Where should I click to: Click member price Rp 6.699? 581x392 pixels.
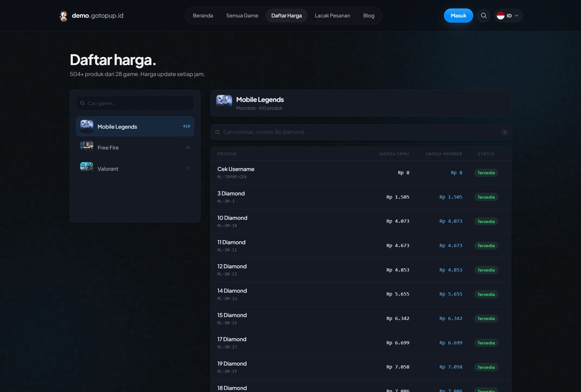[x=451, y=343]
